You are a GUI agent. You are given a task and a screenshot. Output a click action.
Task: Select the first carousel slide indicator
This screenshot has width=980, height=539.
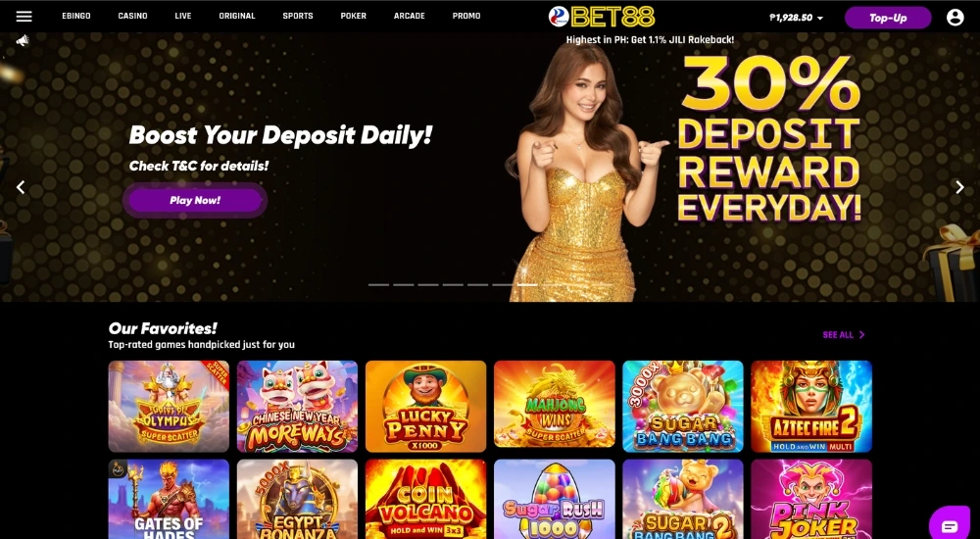(x=378, y=284)
